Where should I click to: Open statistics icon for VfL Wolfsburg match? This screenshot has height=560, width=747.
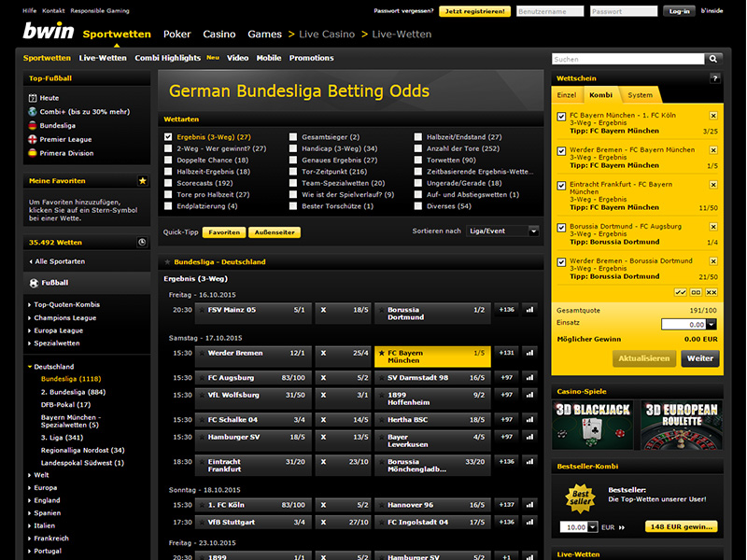[529, 395]
